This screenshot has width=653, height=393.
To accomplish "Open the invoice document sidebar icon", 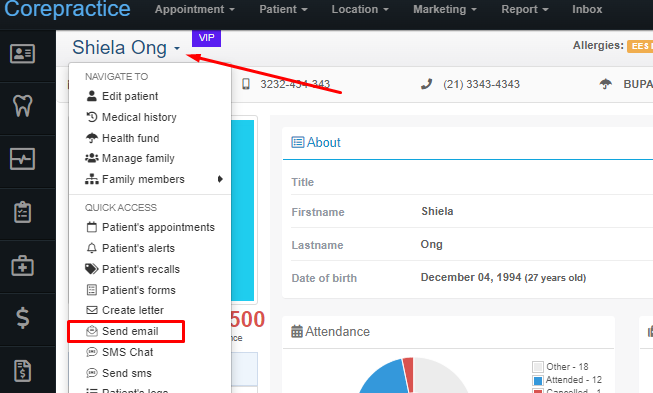I will coord(22,371).
